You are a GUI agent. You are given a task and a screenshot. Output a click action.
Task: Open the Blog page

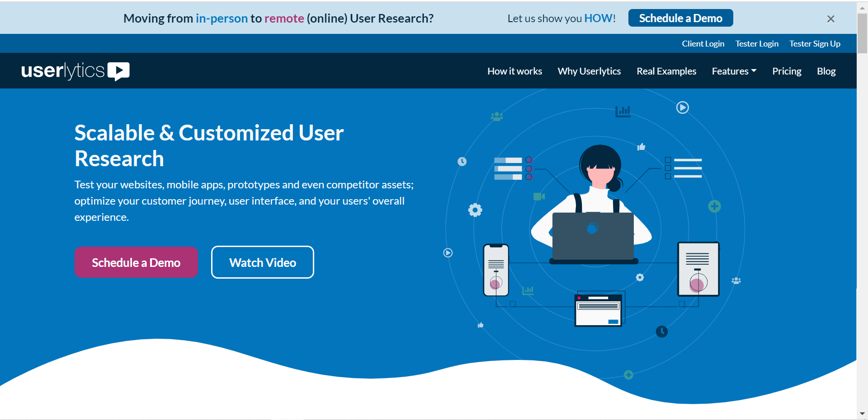826,71
